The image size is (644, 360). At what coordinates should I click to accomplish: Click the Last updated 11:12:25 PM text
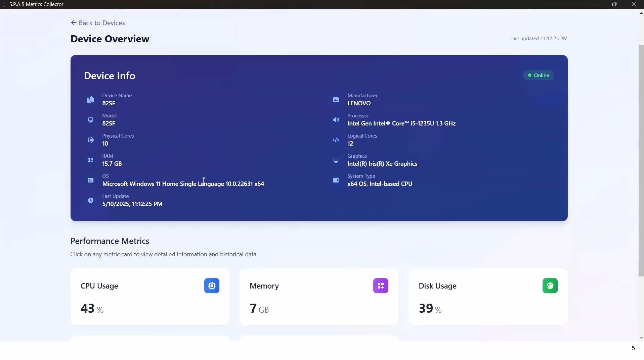[539, 39]
